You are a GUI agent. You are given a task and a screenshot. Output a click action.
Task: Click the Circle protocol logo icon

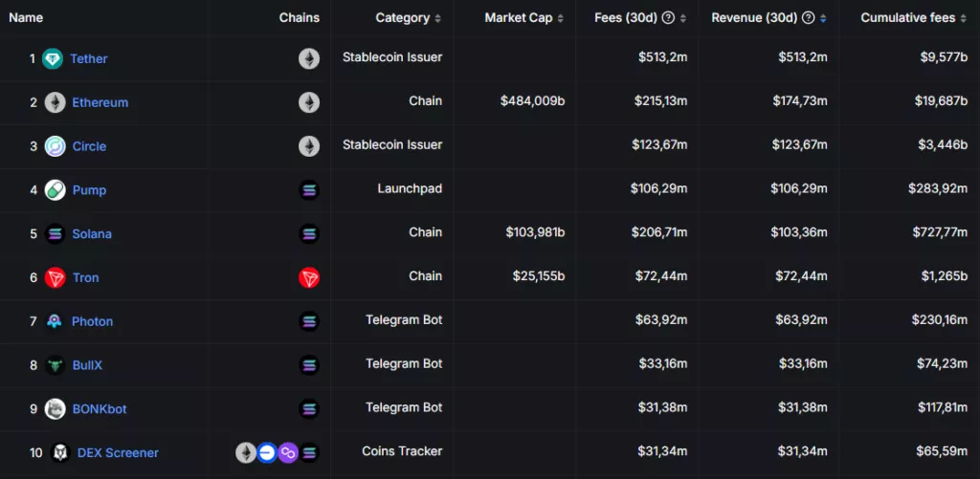[55, 146]
